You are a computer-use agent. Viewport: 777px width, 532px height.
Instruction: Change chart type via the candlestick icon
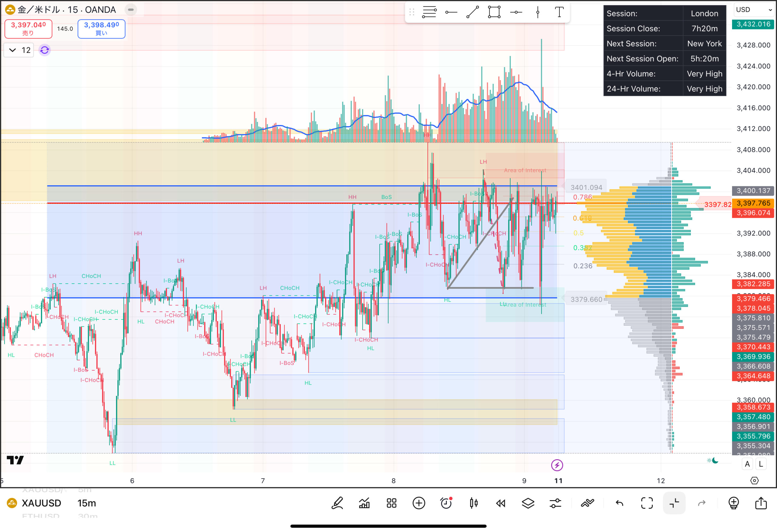point(473,503)
